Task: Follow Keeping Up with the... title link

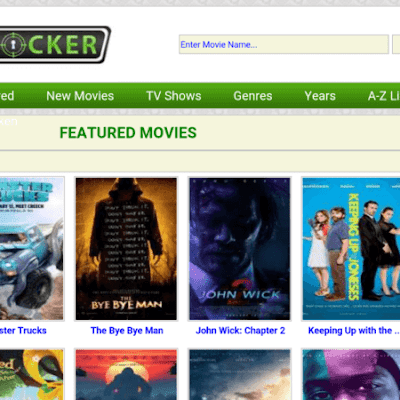Action: (x=354, y=331)
